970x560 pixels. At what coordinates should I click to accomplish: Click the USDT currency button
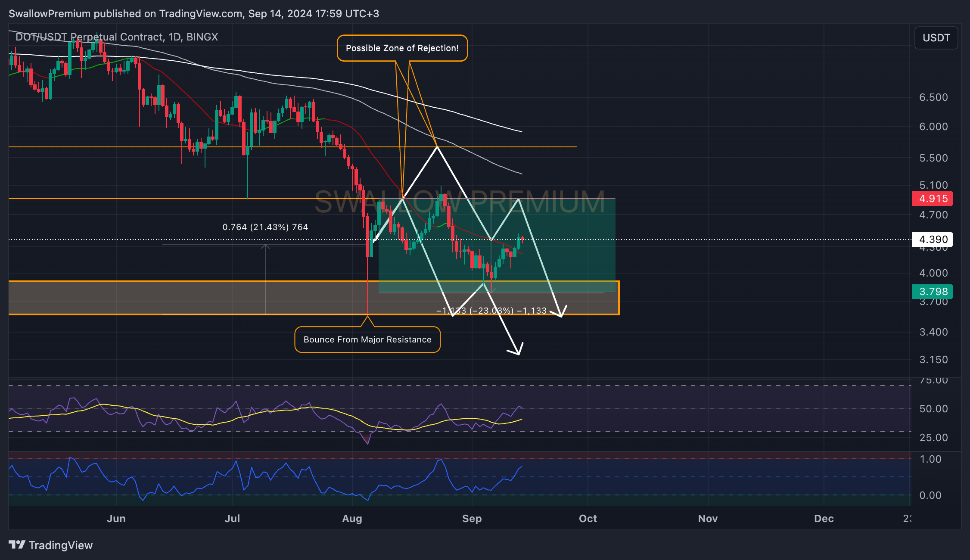pos(936,38)
